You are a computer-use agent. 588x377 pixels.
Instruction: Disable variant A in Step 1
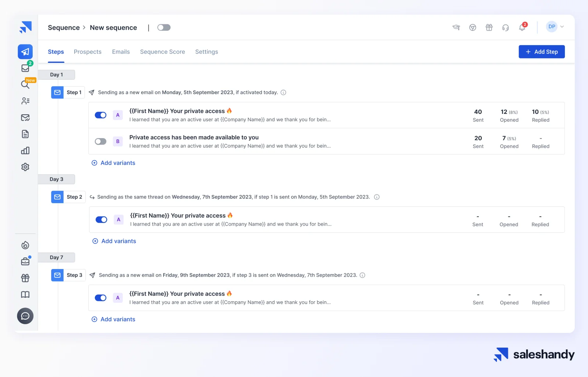(x=100, y=115)
